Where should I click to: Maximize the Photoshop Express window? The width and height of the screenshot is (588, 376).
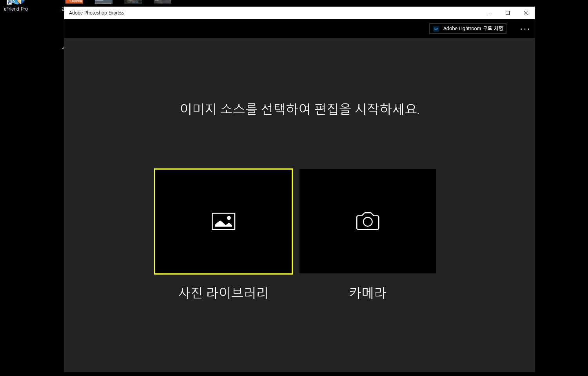(508, 13)
